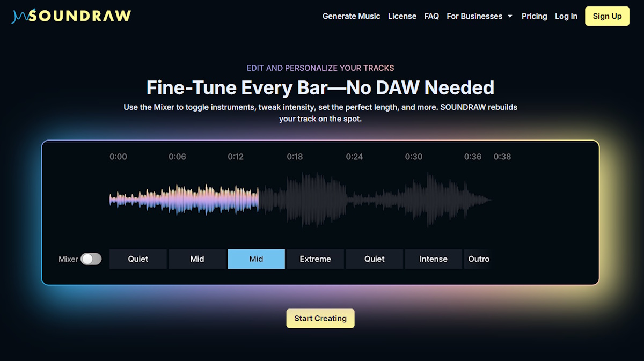Click the 0:36 timeline marker
The width and height of the screenshot is (644, 361).
473,157
